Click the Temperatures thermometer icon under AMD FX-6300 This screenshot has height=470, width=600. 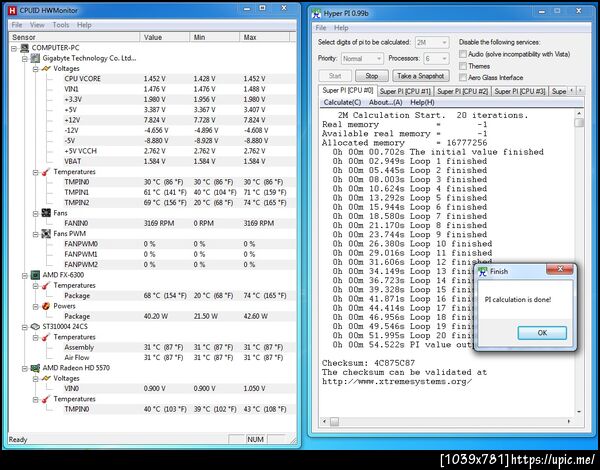pos(46,286)
